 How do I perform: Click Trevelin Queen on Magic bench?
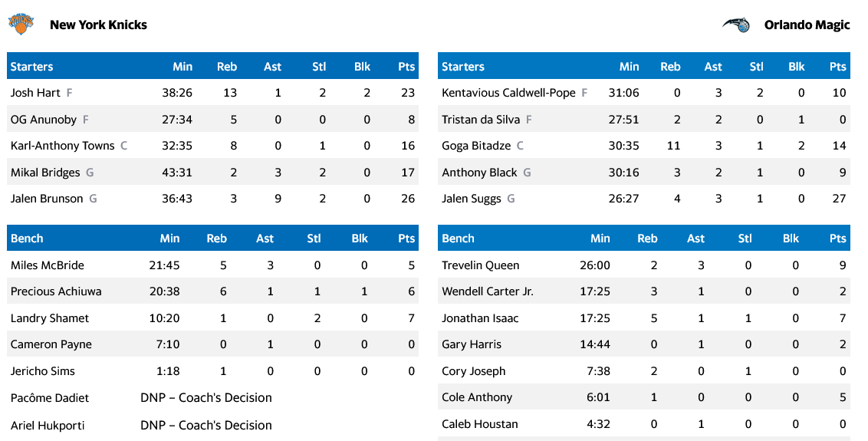tap(481, 265)
